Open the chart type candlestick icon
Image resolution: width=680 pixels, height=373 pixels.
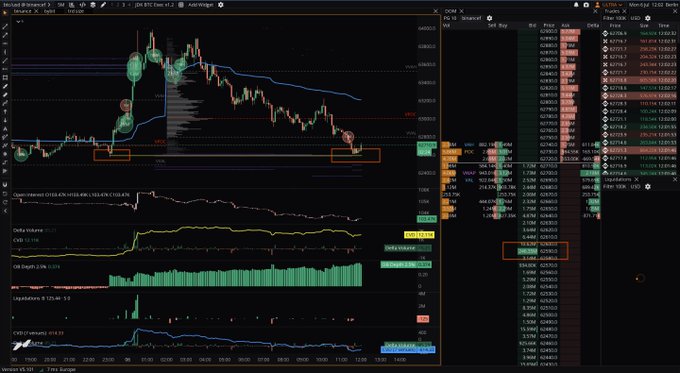pos(72,4)
